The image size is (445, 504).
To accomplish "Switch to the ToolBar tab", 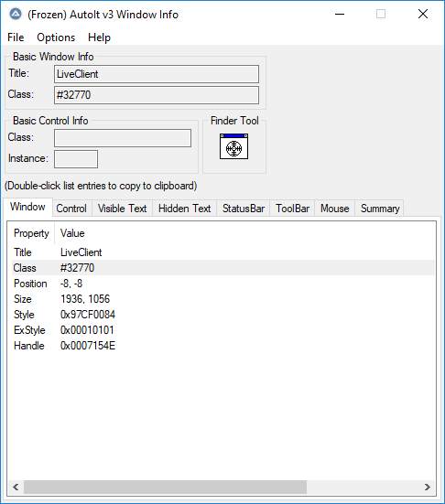I will 292,209.
